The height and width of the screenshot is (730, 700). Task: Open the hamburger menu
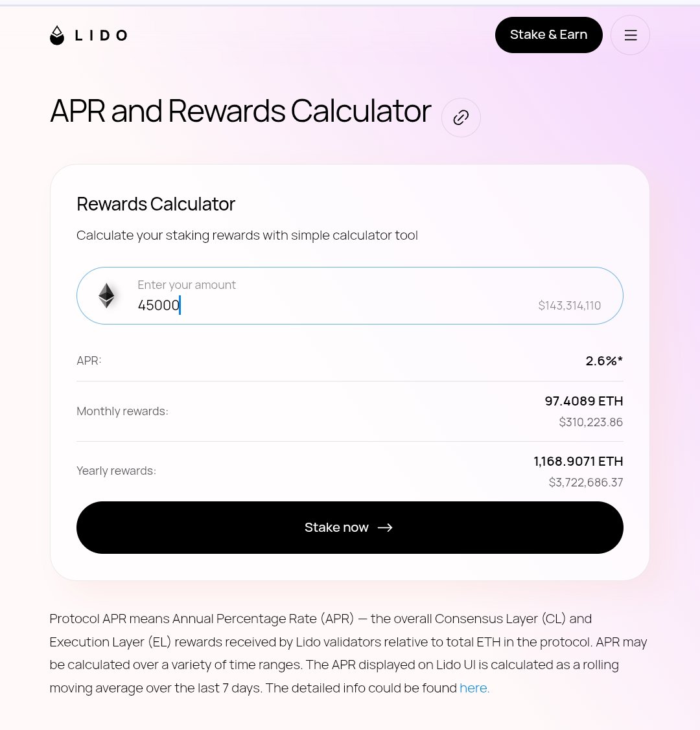click(x=630, y=35)
